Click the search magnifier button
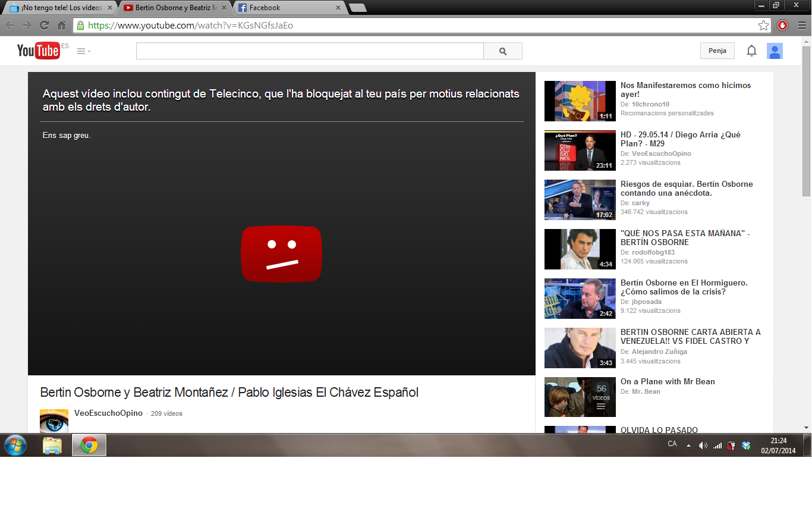 click(503, 51)
